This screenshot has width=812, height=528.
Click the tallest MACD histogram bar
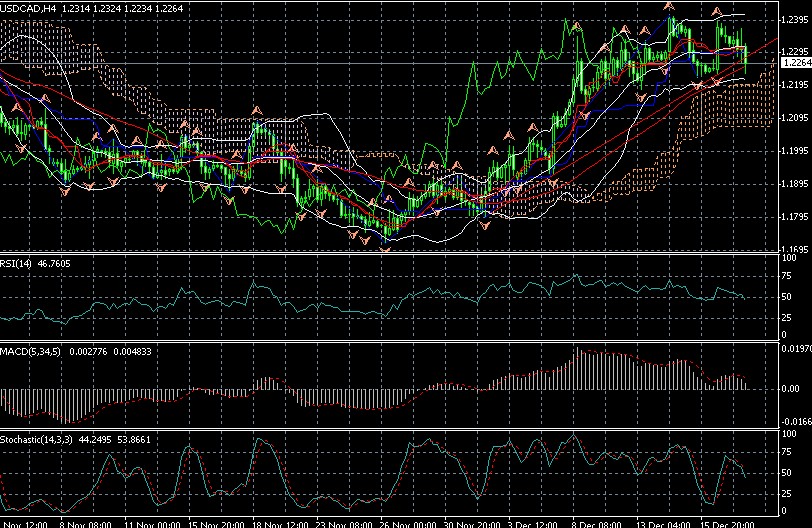(576, 369)
